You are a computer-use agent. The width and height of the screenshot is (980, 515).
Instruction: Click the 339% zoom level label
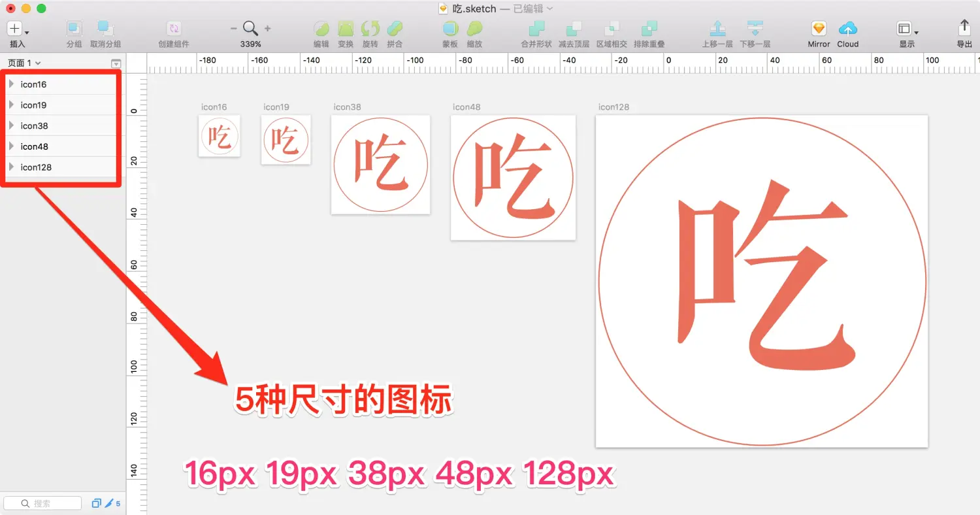pyautogui.click(x=250, y=44)
